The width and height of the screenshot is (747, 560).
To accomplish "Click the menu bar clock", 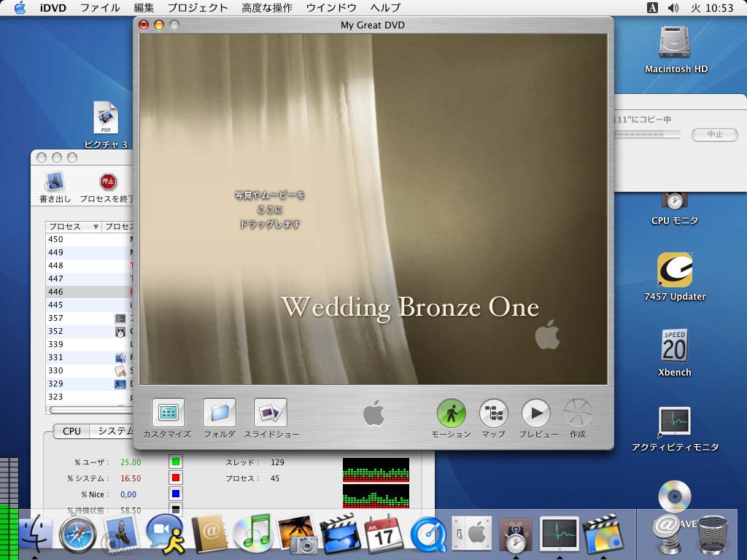I will (x=712, y=7).
